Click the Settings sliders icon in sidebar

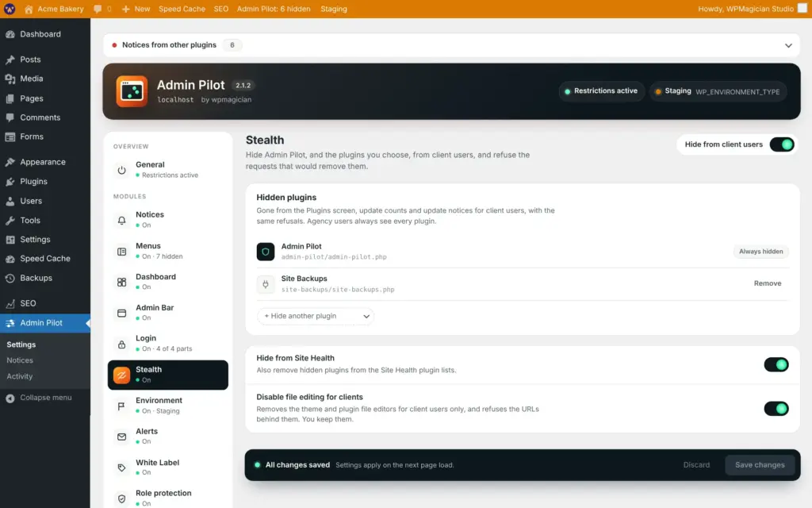point(10,240)
